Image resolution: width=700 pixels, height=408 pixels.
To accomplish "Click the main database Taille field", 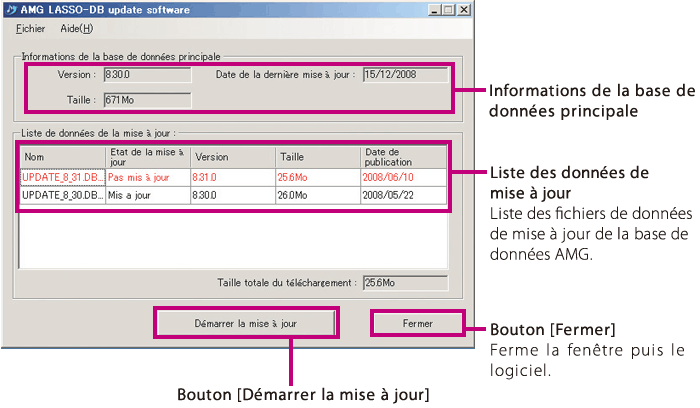I will coord(146,100).
